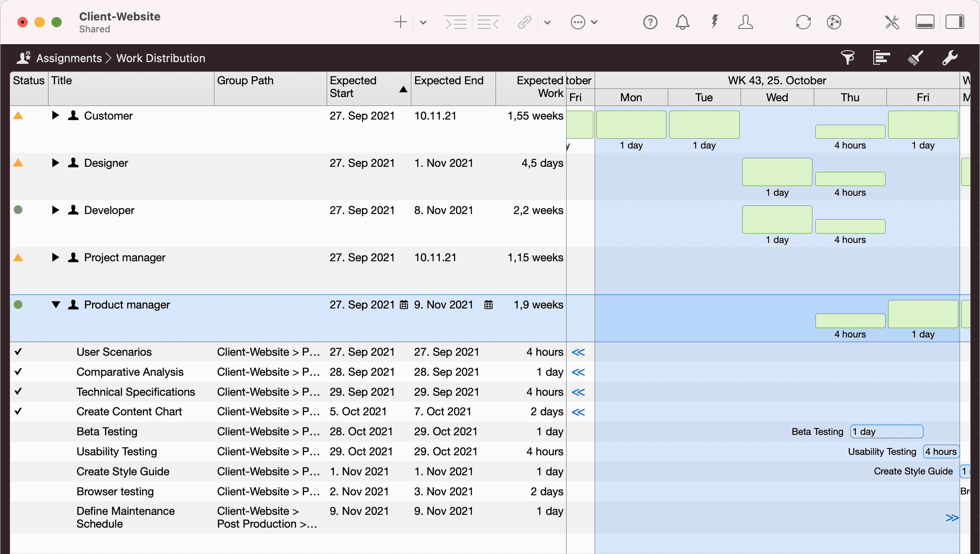
Task: Click the calendar icon beside 9. Nov 2021
Action: point(488,305)
